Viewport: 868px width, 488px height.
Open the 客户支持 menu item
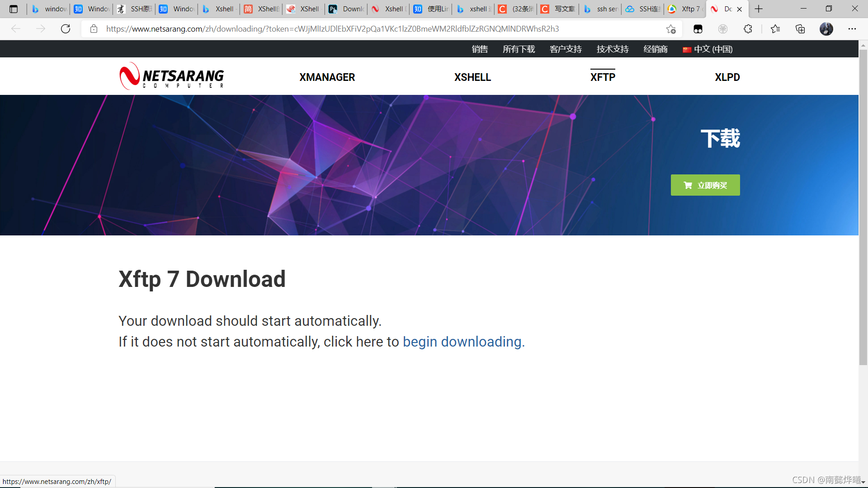566,49
